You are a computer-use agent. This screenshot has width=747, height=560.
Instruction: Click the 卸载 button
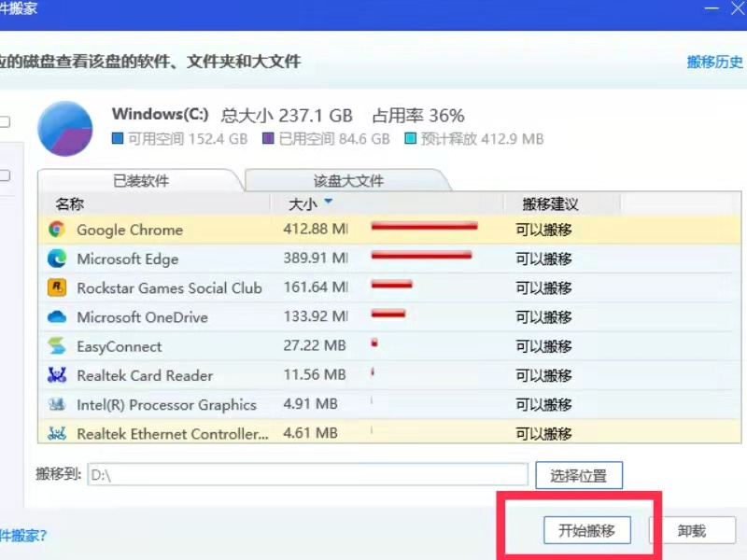pyautogui.click(x=695, y=530)
